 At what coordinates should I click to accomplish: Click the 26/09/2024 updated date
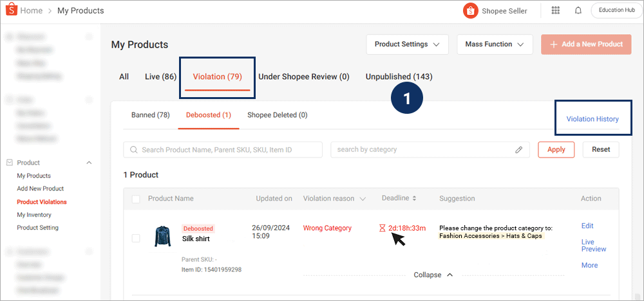click(272, 228)
